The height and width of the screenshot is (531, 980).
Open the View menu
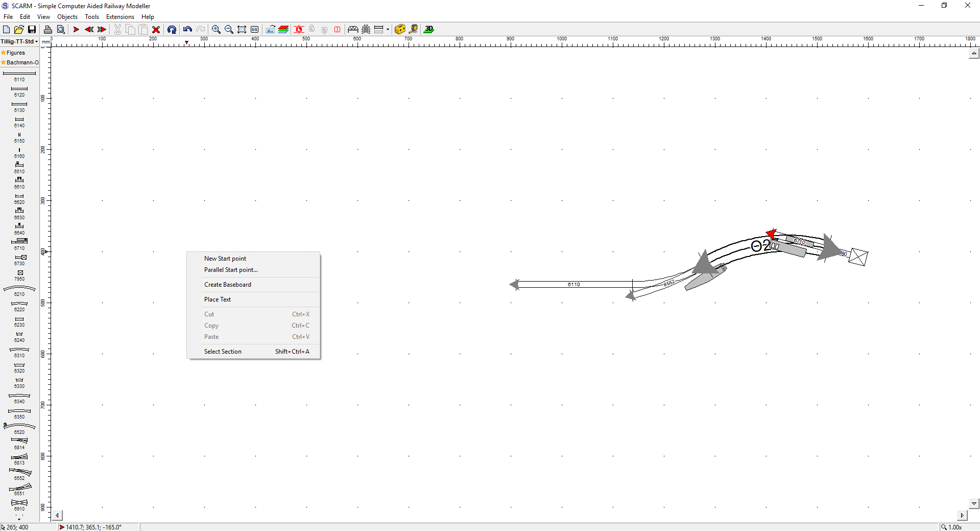click(43, 17)
